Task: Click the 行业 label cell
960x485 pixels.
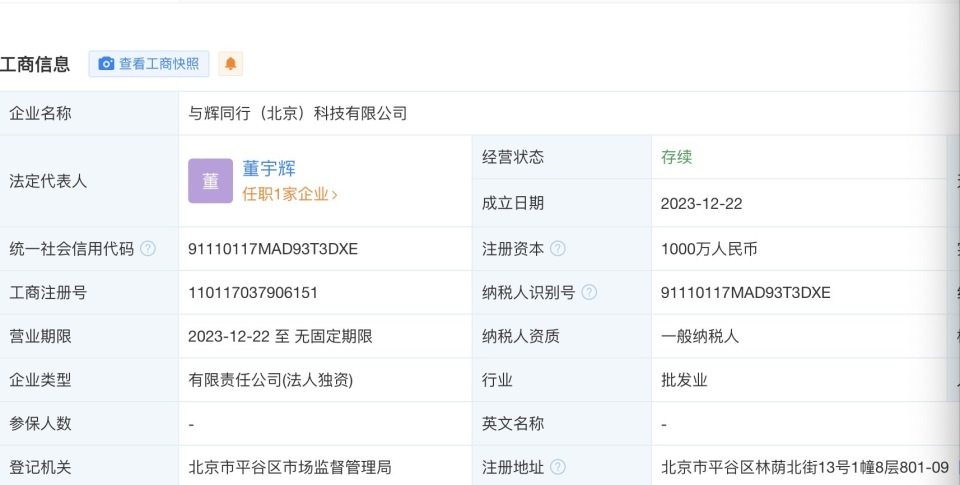Action: [562, 380]
